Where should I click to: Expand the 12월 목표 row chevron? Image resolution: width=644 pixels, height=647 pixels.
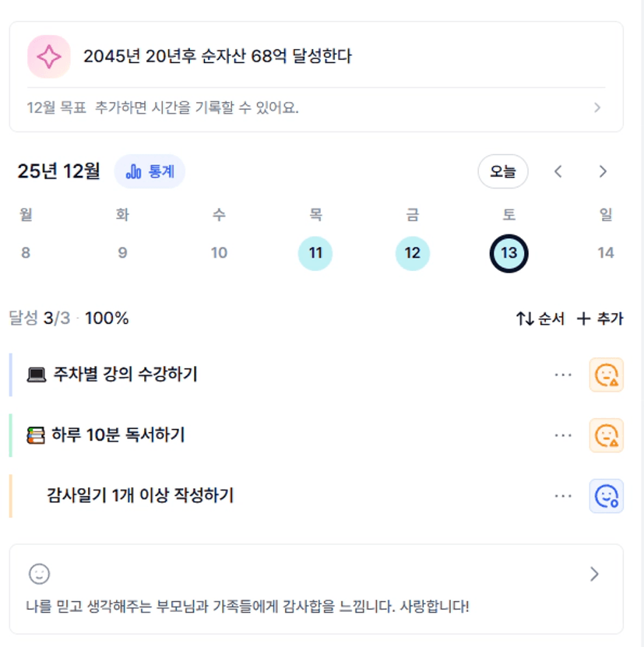(x=597, y=107)
